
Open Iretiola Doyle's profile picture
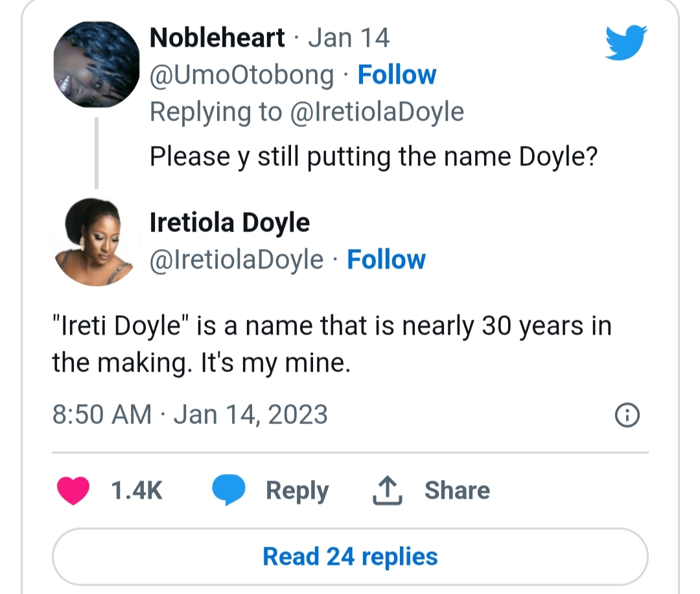click(x=96, y=242)
